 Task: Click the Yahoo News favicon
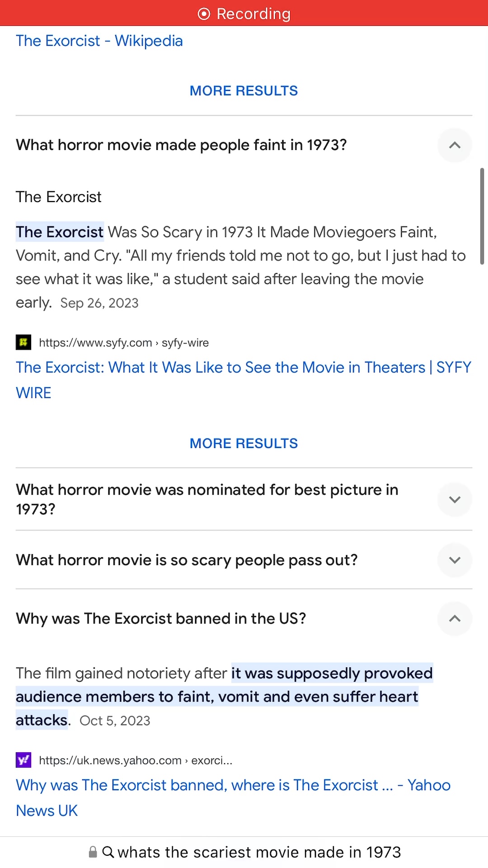point(23,760)
